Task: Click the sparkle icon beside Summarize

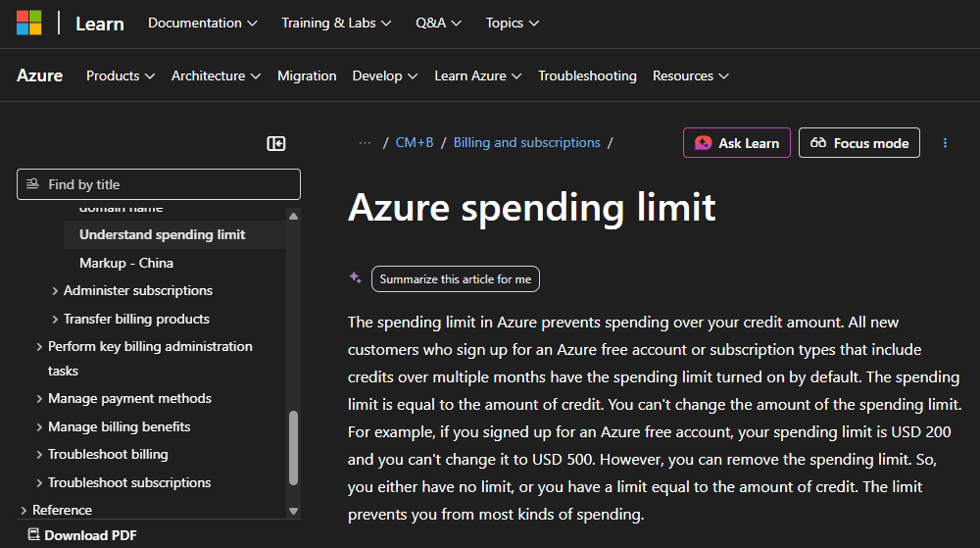Action: coord(355,278)
